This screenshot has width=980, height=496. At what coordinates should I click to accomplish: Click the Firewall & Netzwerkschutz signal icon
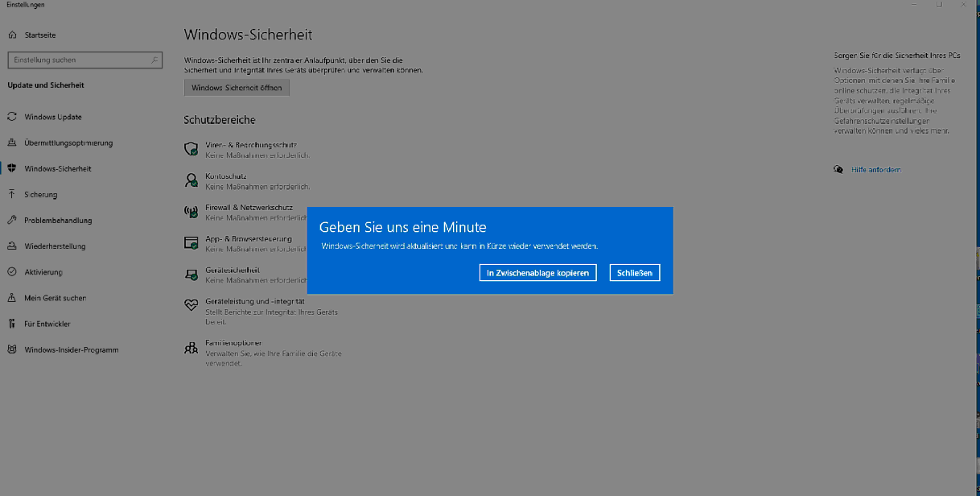point(191,212)
